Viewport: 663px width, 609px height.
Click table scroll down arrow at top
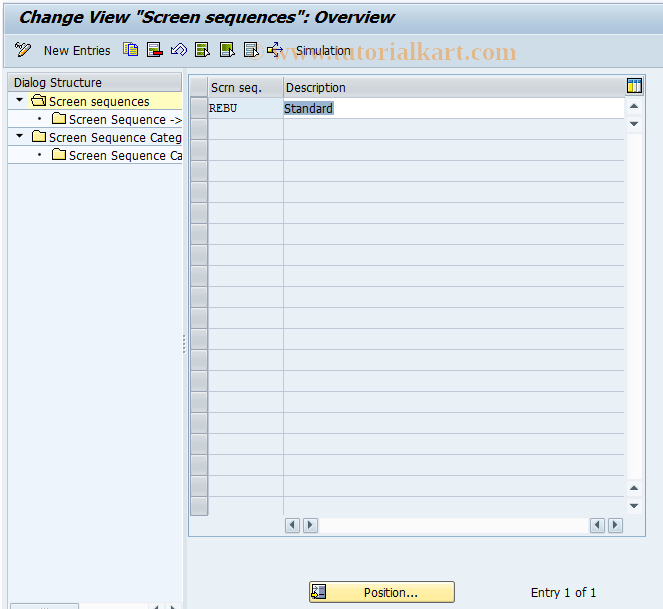[x=634, y=124]
